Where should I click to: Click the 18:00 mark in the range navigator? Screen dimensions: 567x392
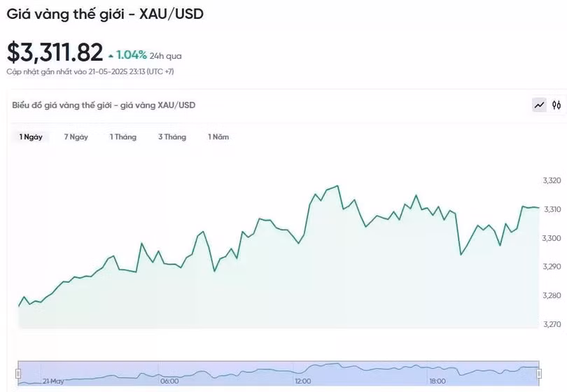[437, 381]
